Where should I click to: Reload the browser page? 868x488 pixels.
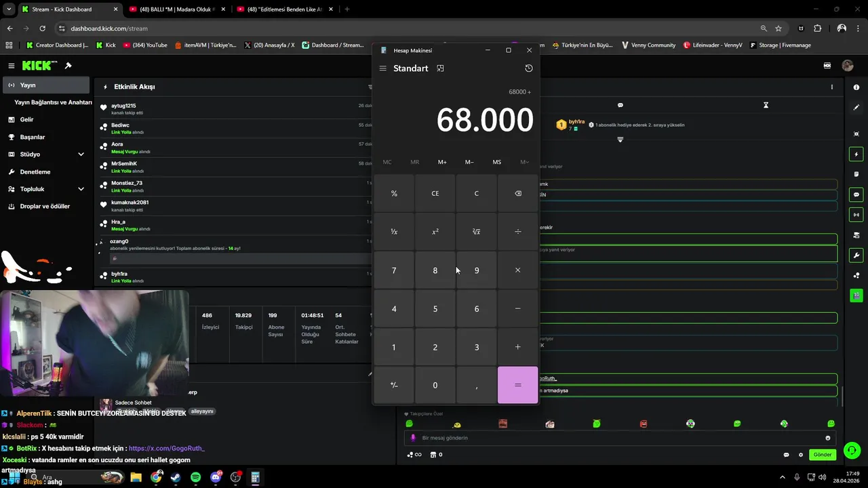[x=42, y=28]
